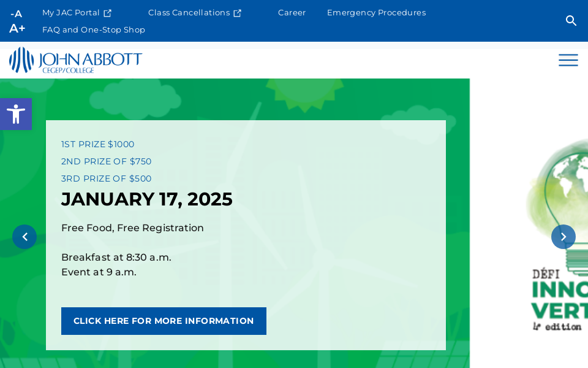Select Emergency Procedures in the top bar

376,13
